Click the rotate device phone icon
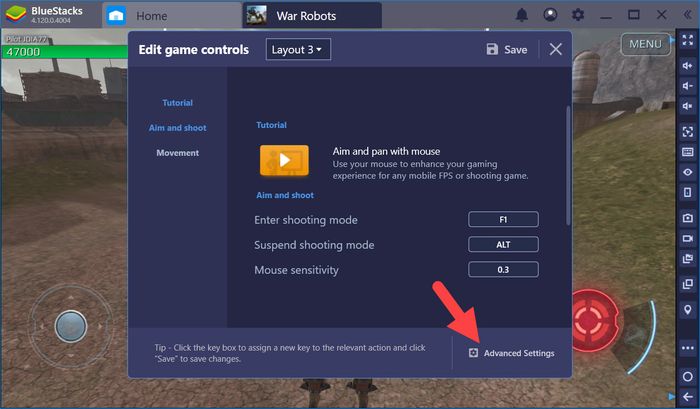The height and width of the screenshot is (409, 700). click(x=688, y=192)
